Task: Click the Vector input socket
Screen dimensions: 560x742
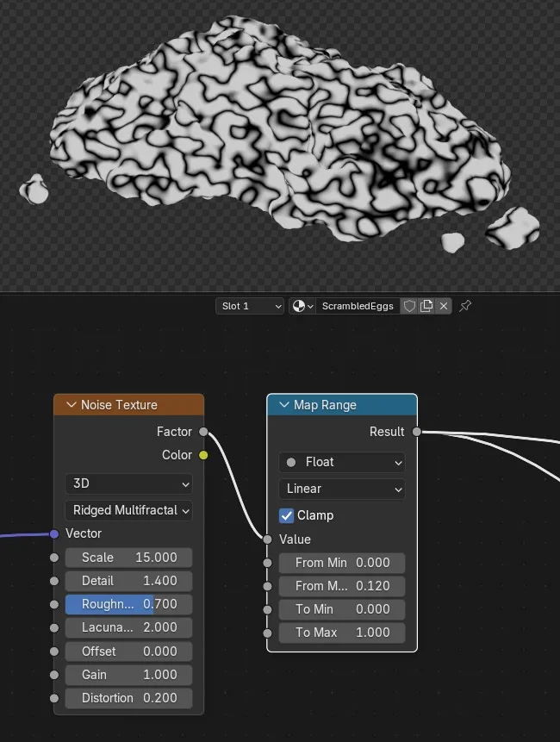Action: point(54,533)
